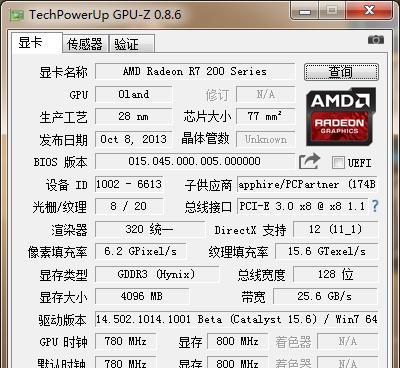The image size is (400, 368).
Task: Click the AMD Radeon Graphics logo
Action: click(x=341, y=117)
